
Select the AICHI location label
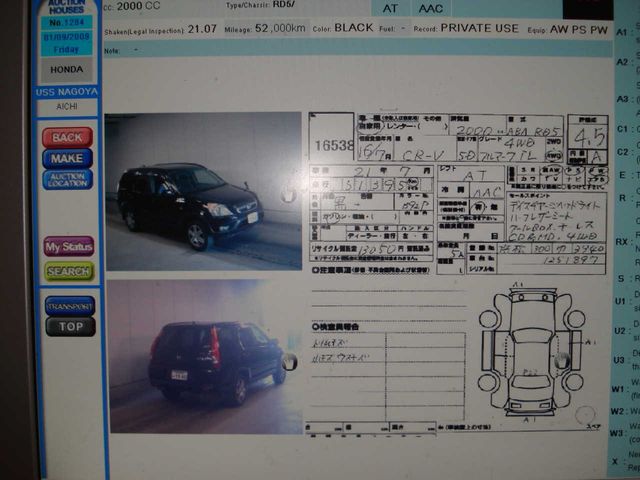67,107
